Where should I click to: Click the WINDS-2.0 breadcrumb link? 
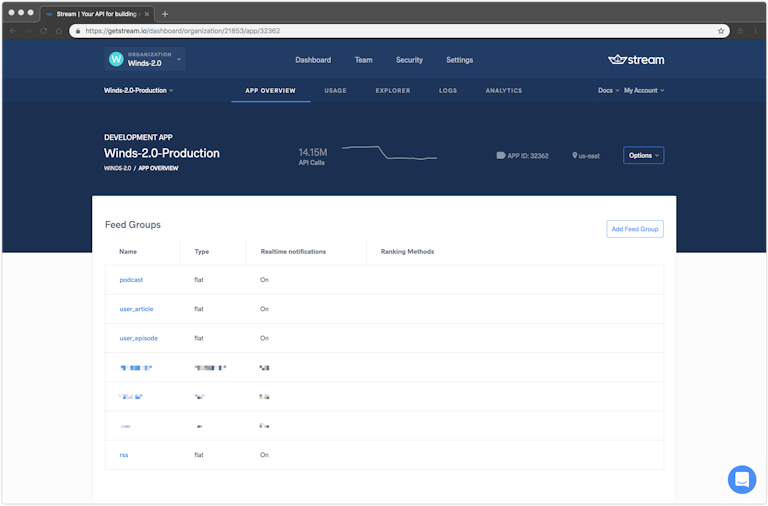(118, 168)
